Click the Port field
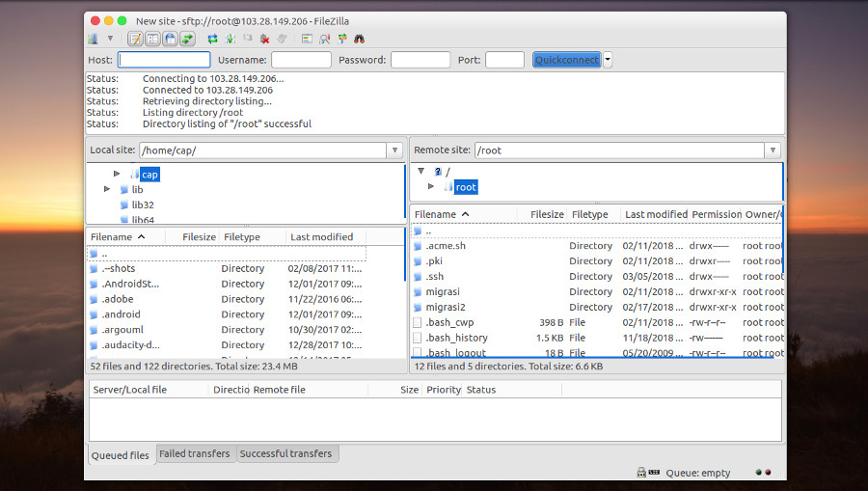This screenshot has width=868, height=491. coord(504,60)
